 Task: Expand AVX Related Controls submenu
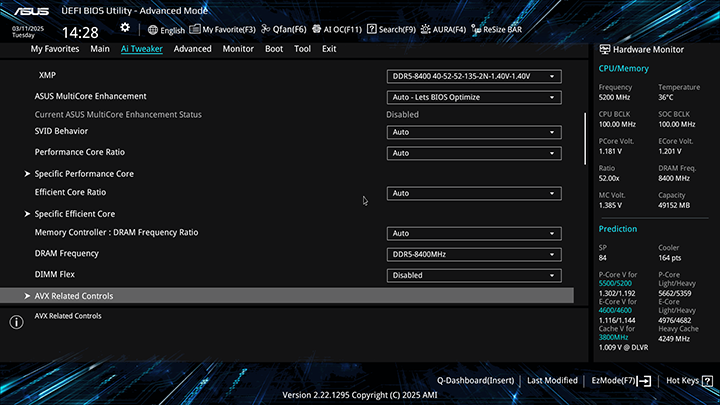pyautogui.click(x=74, y=296)
